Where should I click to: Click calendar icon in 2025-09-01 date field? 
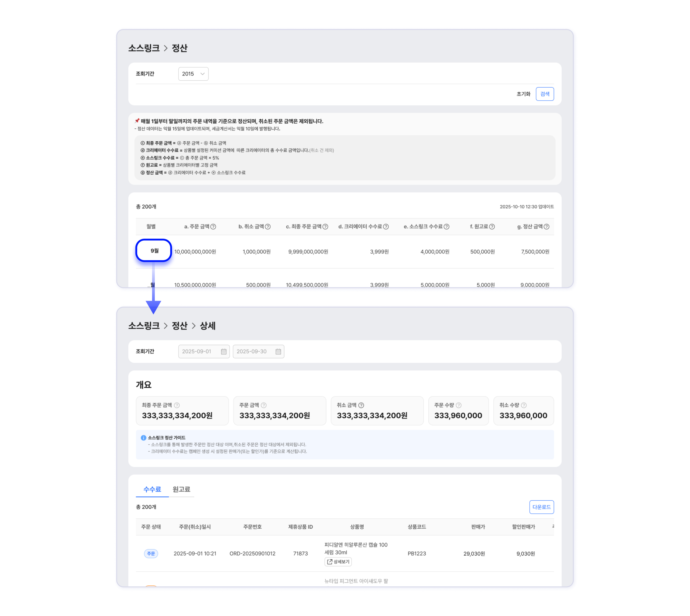(x=224, y=352)
